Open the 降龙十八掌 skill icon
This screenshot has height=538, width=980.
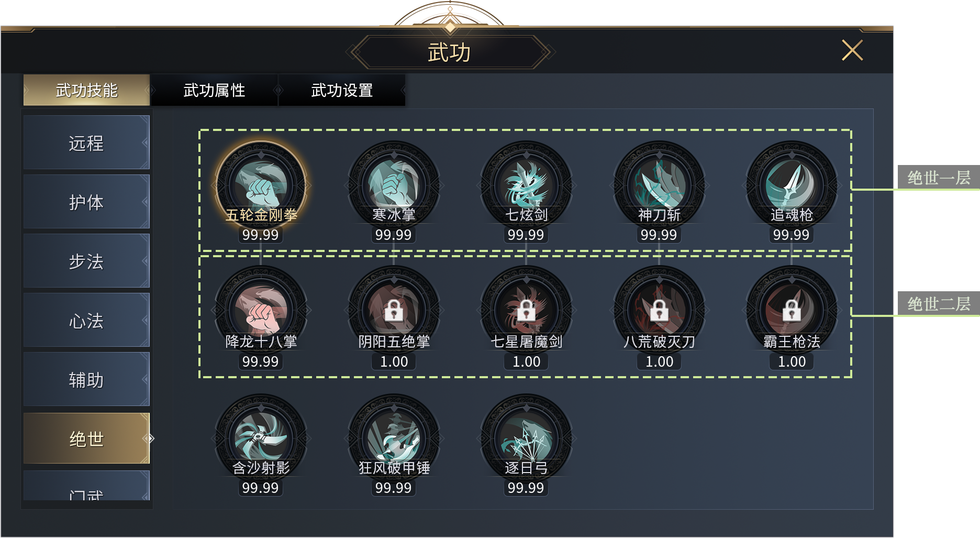click(261, 311)
